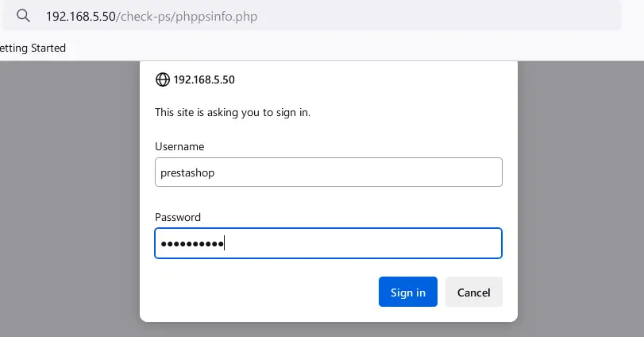Click blank dialog space left of Sign in
The image size is (644, 337).
262,292
